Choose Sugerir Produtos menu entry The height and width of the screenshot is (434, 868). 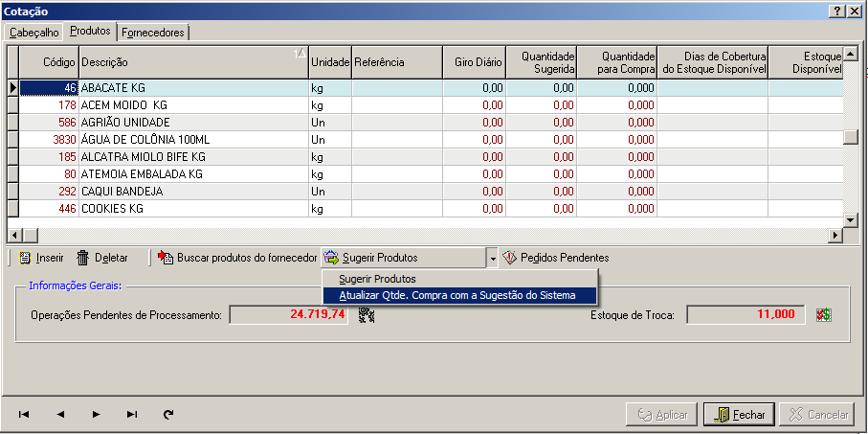pos(377,279)
